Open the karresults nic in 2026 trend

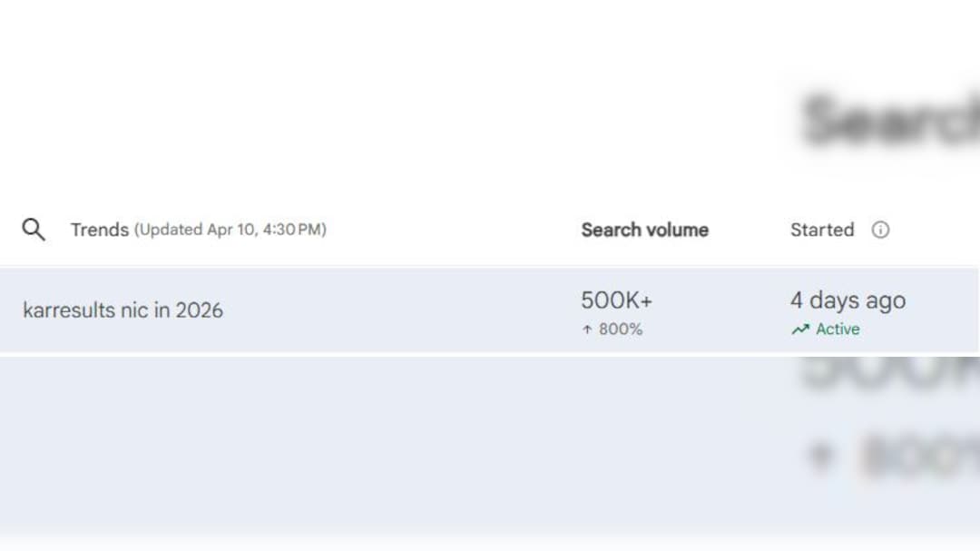click(122, 310)
